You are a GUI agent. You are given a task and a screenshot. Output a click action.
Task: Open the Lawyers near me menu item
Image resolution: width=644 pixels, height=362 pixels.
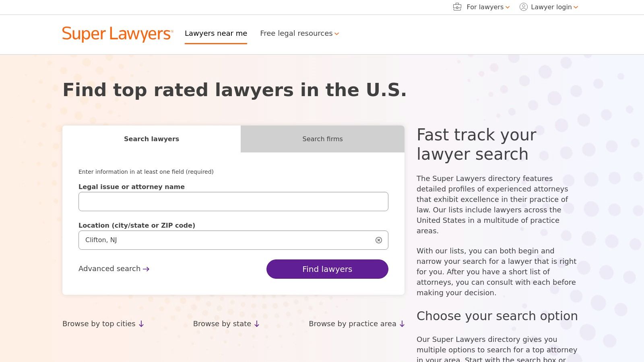click(x=216, y=33)
